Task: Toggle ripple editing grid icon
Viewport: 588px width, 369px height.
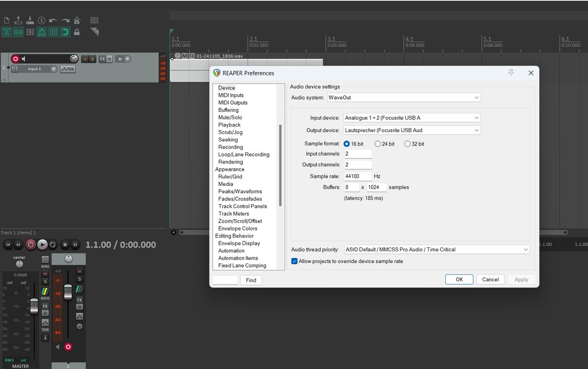Action: 30,32
